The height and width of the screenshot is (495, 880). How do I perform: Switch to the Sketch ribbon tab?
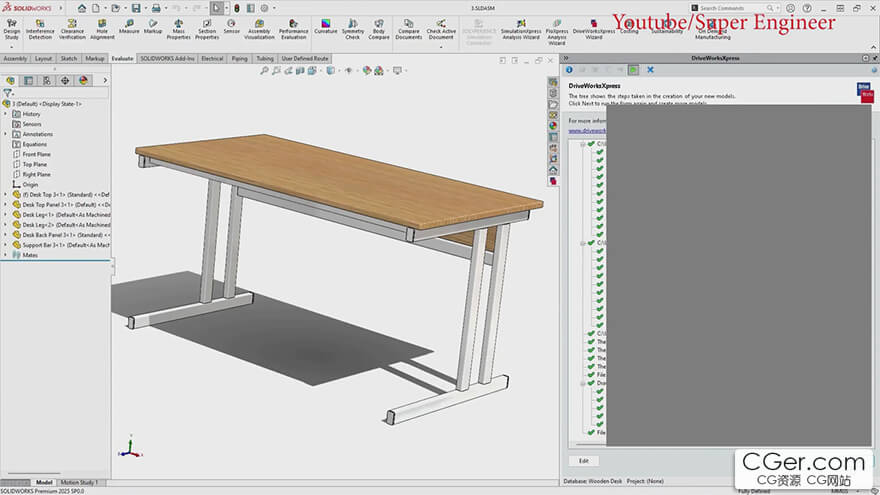pyautogui.click(x=69, y=59)
